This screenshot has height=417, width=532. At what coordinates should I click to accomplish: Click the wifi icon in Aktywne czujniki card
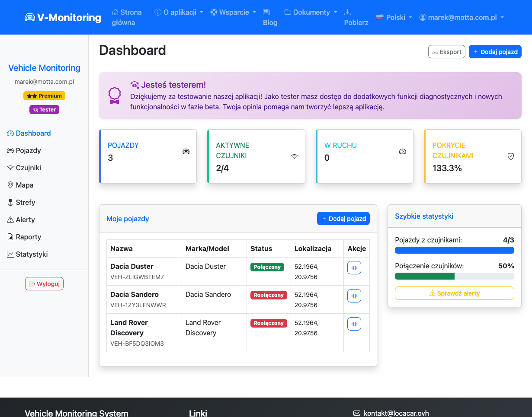click(x=294, y=156)
